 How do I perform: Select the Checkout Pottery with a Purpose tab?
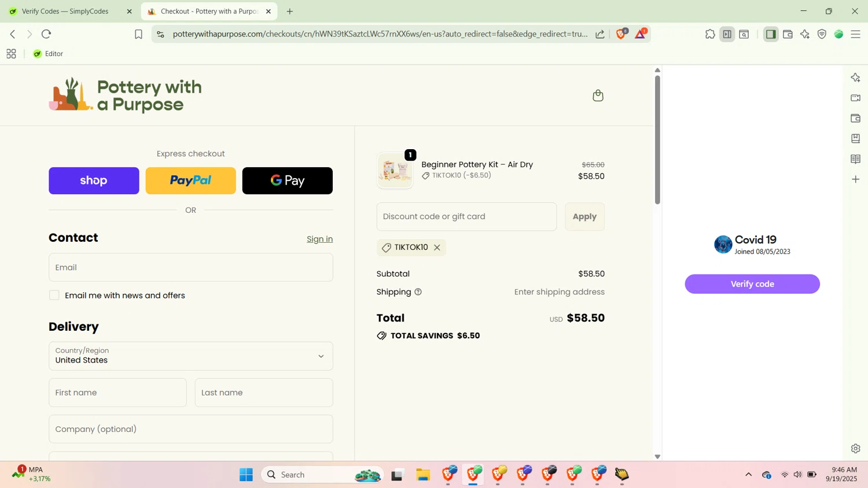click(x=208, y=11)
